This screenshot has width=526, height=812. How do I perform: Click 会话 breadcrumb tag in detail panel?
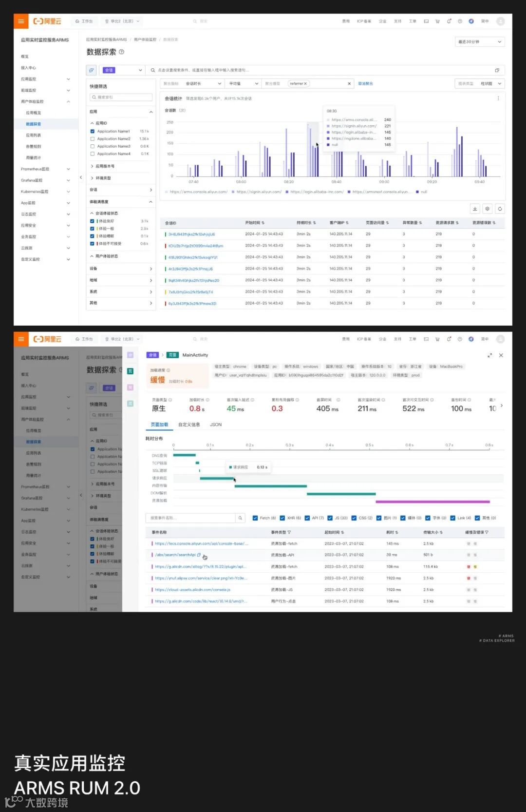click(x=152, y=355)
